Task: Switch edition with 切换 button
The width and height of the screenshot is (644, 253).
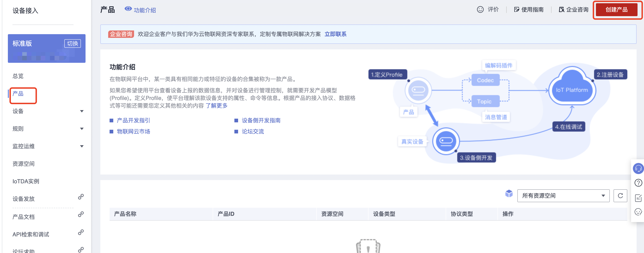Action: tap(73, 43)
